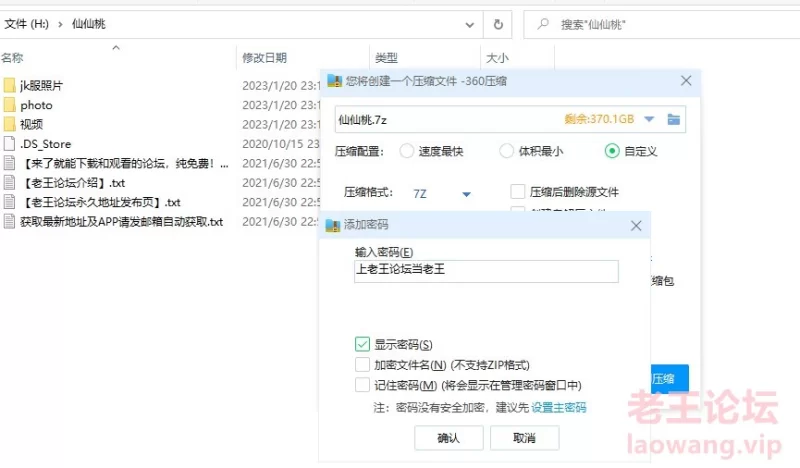
Task: Sort files by 名称 column
Action: [x=12, y=58]
